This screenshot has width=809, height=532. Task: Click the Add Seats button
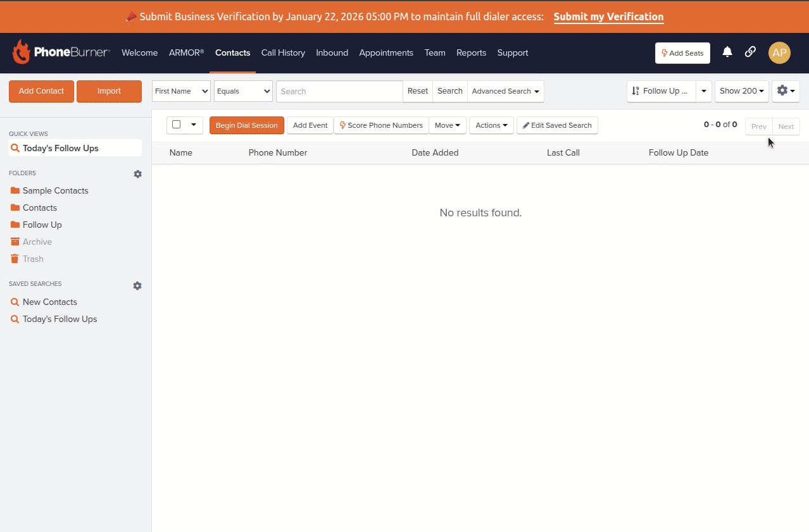coord(682,53)
